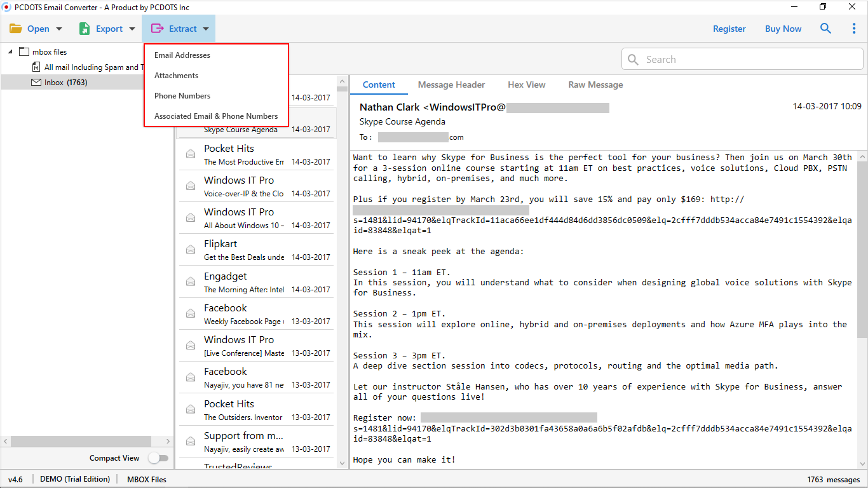The image size is (868, 488).
Task: Click email list scroll-up arrow
Action: click(342, 82)
